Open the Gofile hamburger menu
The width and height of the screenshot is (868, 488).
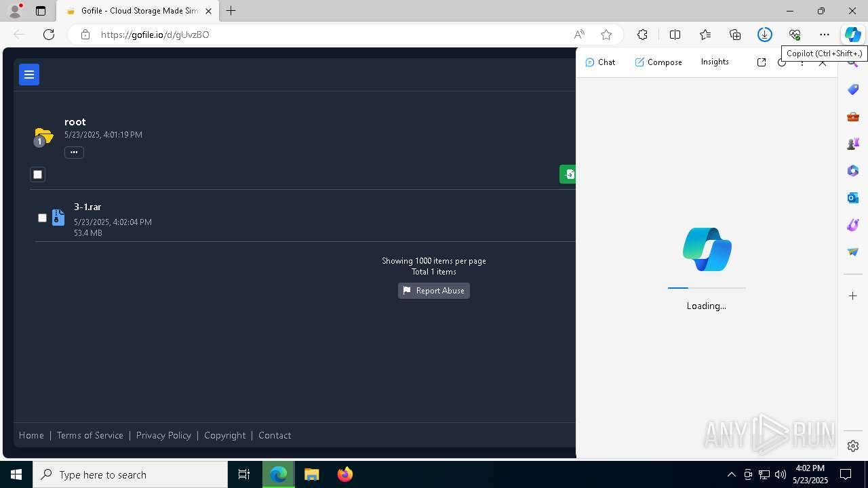pos(29,75)
